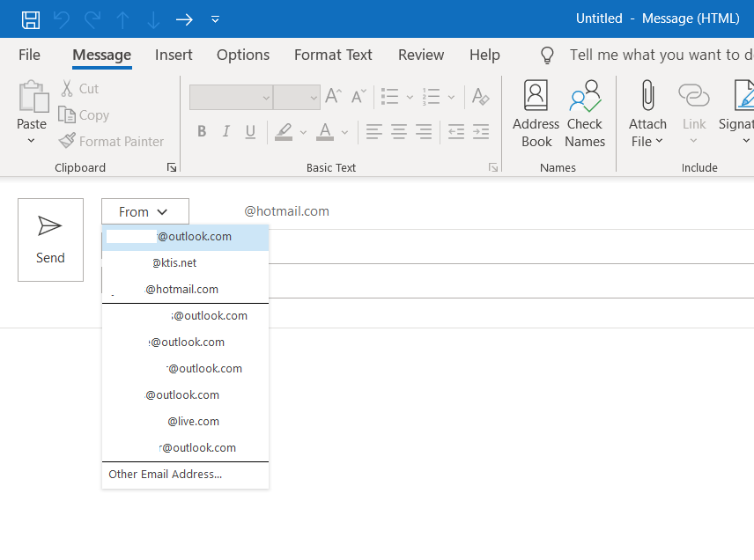754x560 pixels.
Task: Switch to the Insert tab
Action: point(174,55)
